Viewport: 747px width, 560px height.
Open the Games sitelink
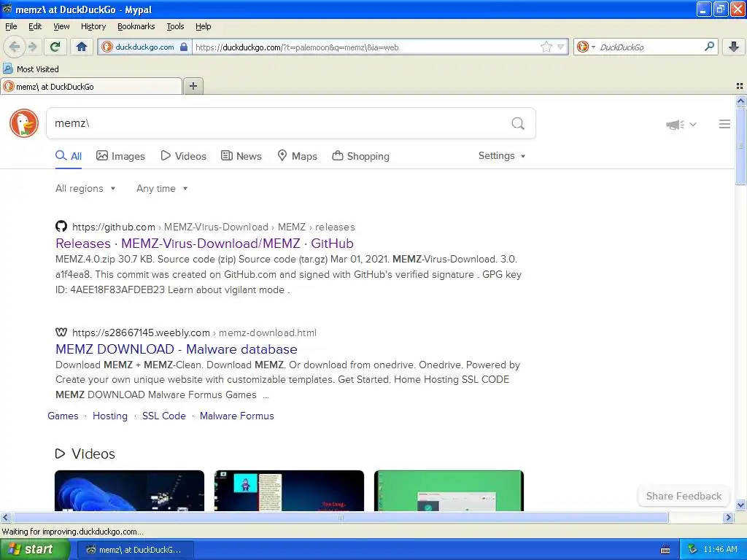(x=63, y=416)
